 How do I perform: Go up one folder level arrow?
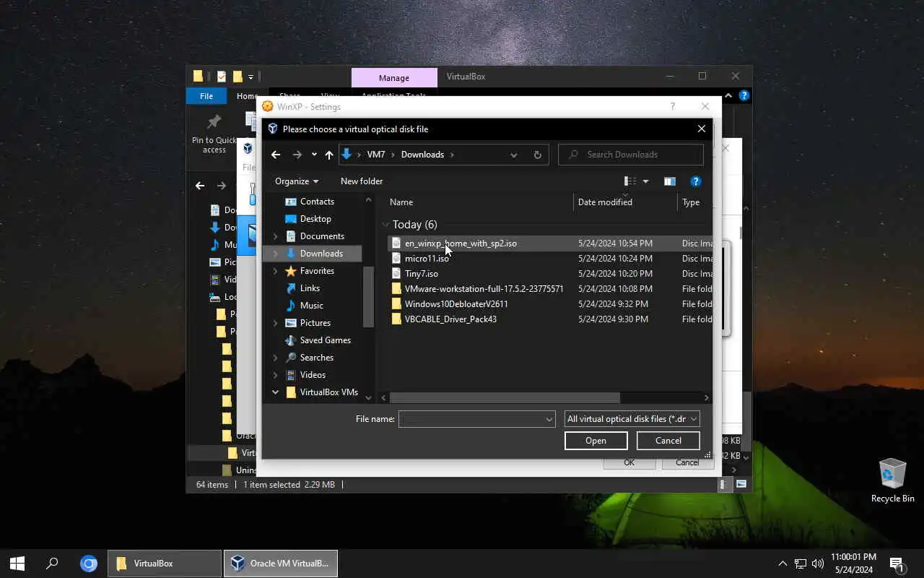tap(329, 155)
